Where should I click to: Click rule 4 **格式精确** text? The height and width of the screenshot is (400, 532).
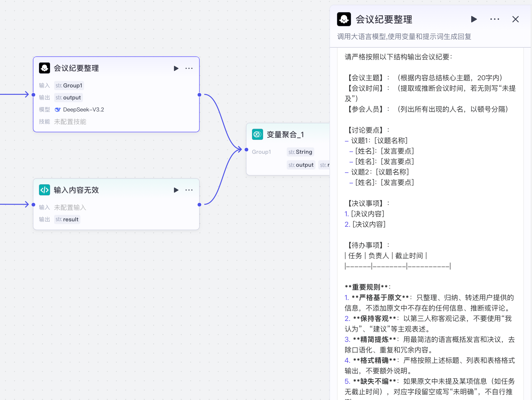375,360
